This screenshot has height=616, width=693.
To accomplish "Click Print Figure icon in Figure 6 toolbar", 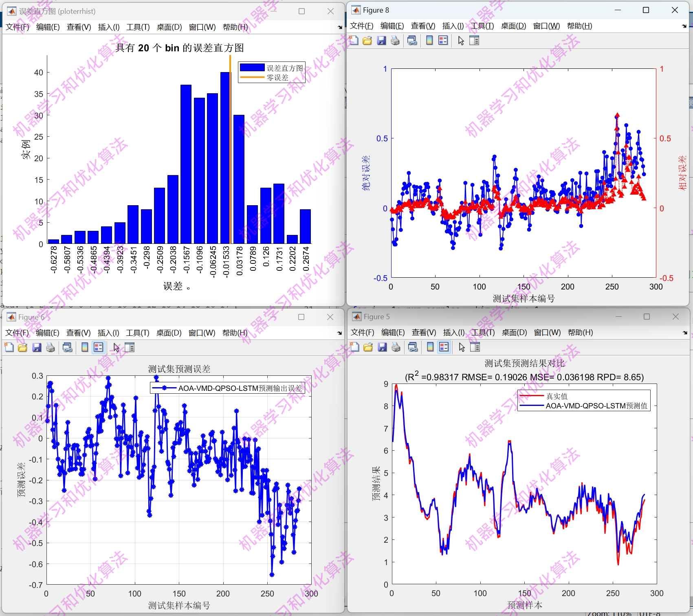I will click(51, 347).
